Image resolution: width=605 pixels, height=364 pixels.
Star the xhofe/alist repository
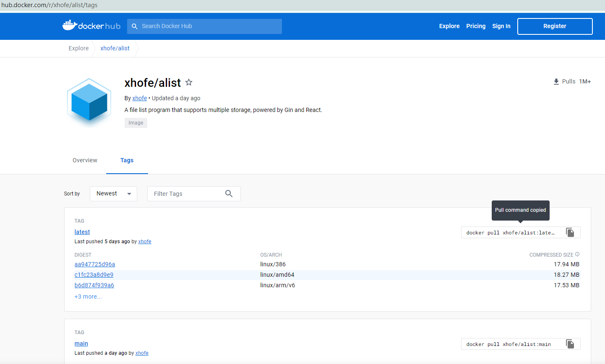[x=189, y=82]
